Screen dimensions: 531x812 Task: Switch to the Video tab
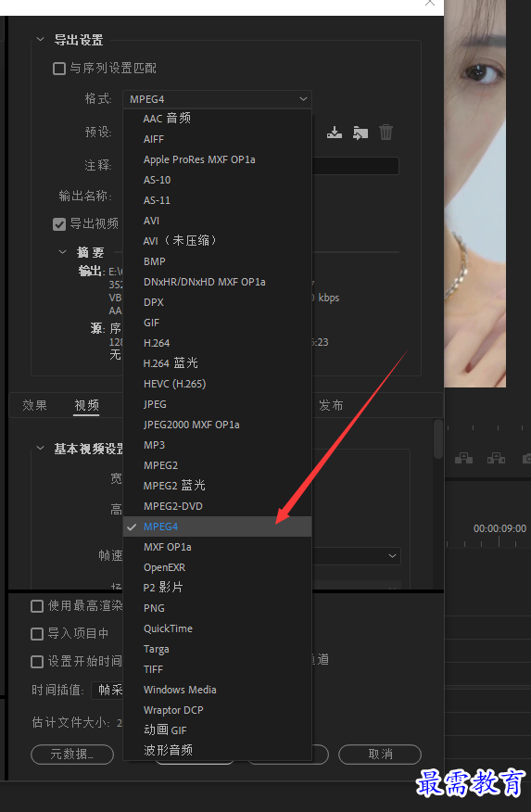(86, 405)
